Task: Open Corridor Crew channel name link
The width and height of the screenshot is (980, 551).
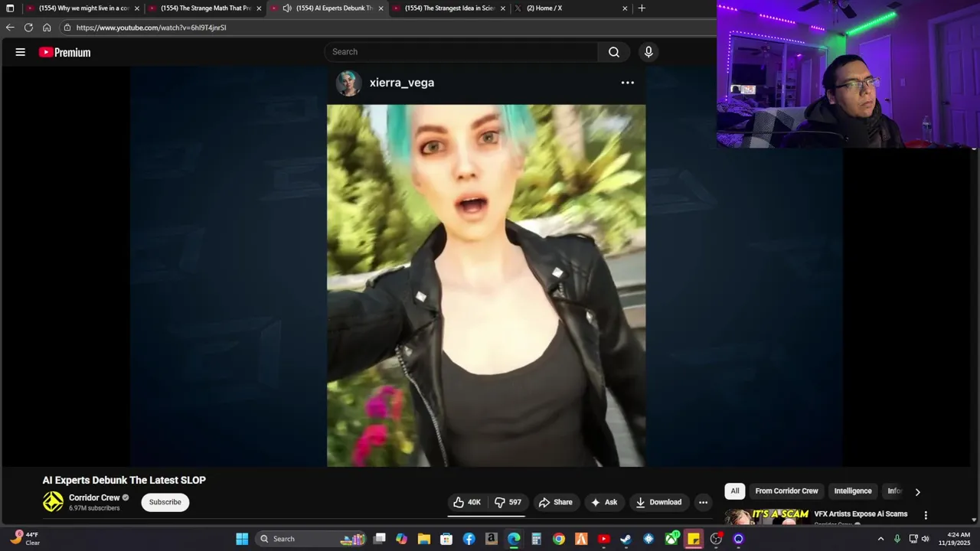Action: coord(94,497)
